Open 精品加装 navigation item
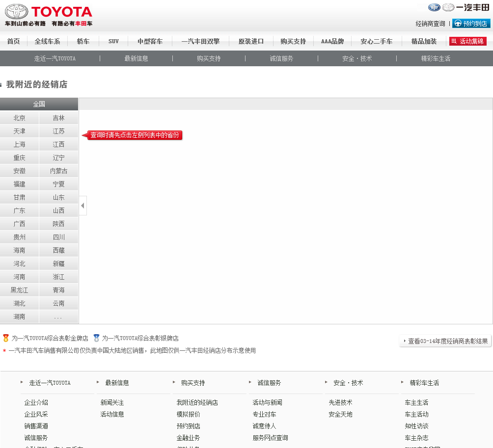Screen dimensions: 493x448 [x=424, y=41]
